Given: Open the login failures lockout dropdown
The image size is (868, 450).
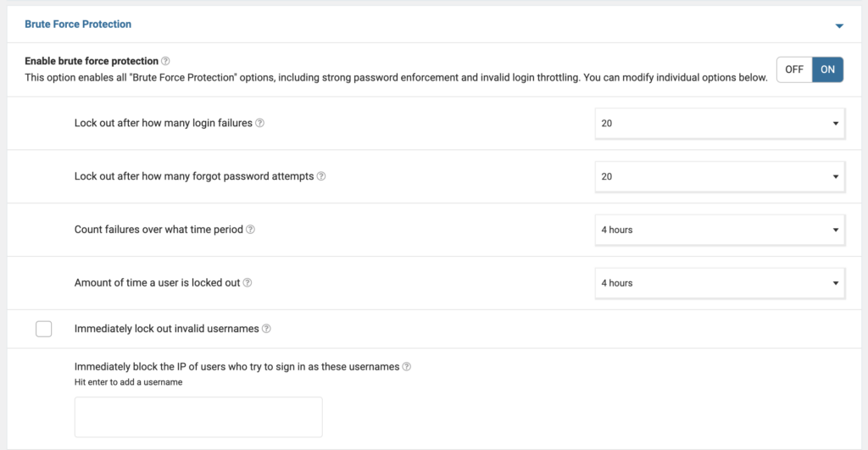Looking at the screenshot, I should pyautogui.click(x=719, y=123).
